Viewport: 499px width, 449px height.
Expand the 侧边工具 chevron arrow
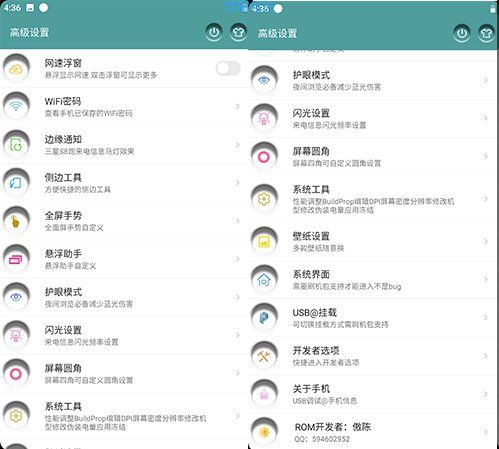click(x=238, y=183)
